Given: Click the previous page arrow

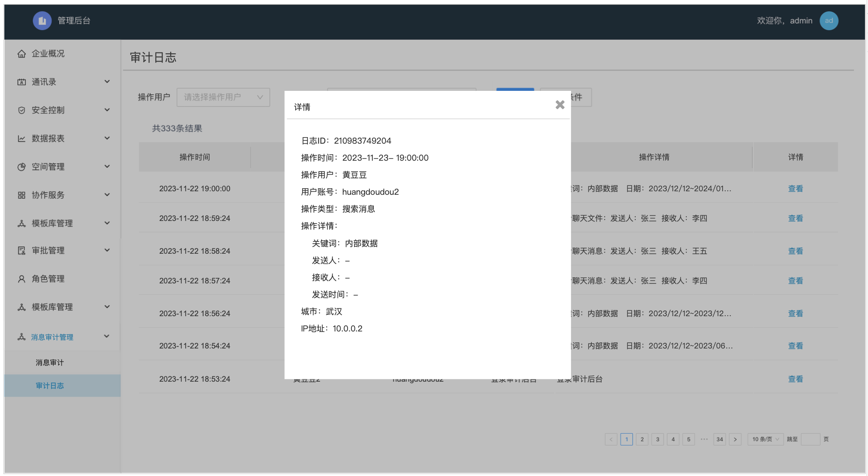Looking at the screenshot, I should coord(611,439).
